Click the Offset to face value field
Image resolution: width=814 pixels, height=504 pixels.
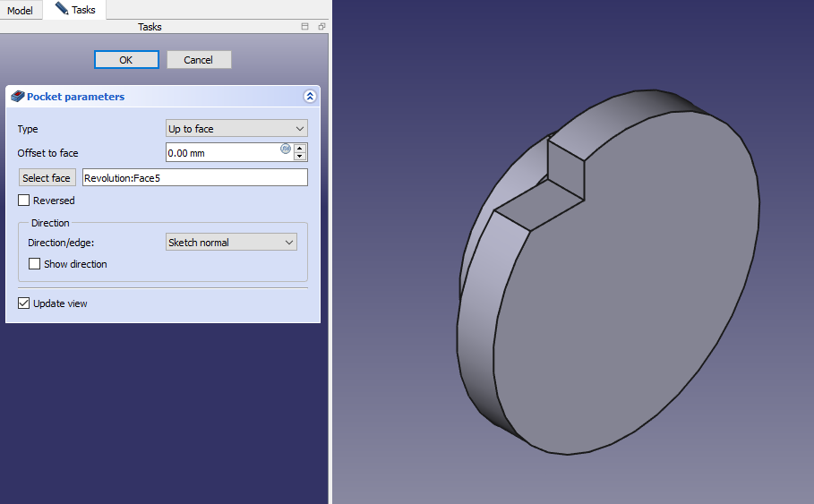coord(222,153)
